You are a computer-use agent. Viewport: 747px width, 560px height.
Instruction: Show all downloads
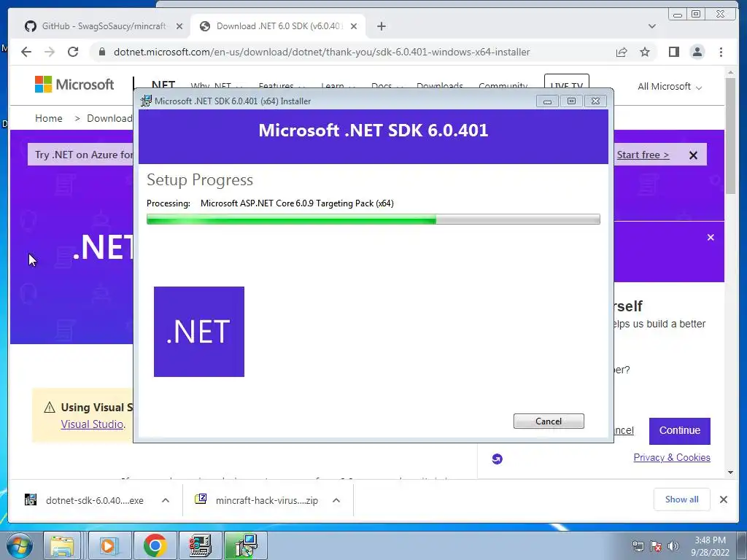682,499
